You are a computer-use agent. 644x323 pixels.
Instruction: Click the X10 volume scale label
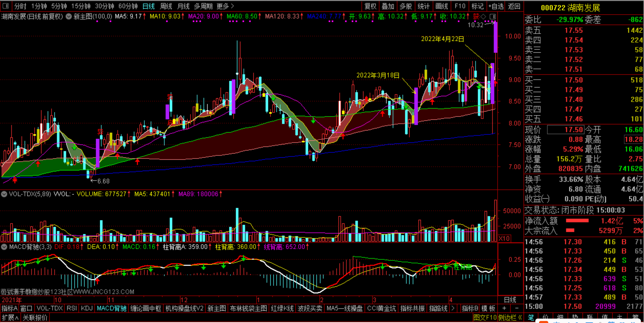pyautogui.click(x=504, y=238)
